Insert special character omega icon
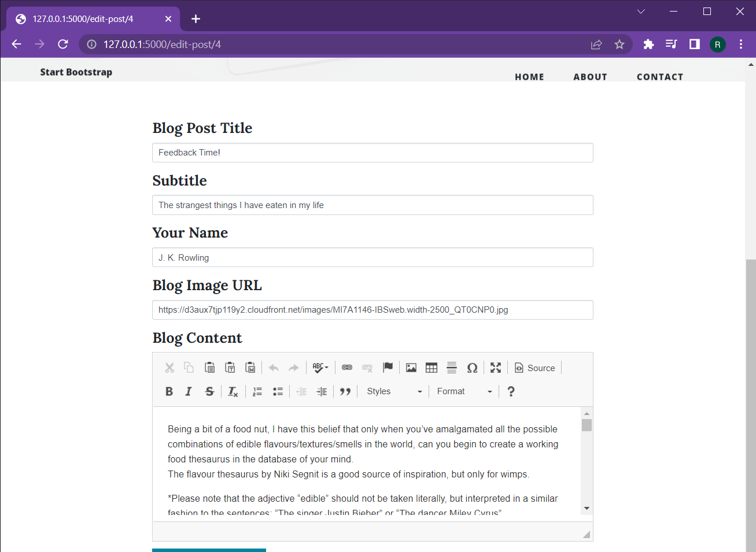 pos(472,368)
